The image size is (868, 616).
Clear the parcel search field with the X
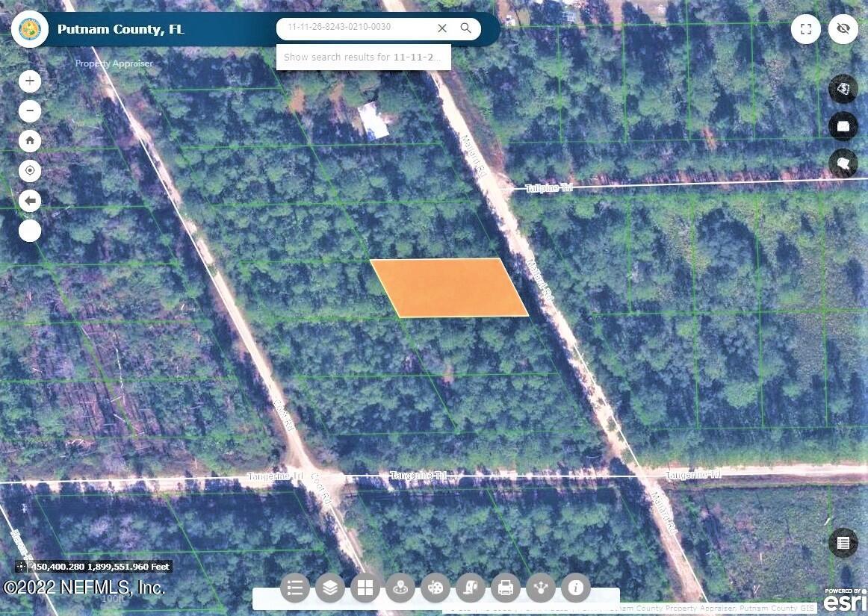(441, 28)
